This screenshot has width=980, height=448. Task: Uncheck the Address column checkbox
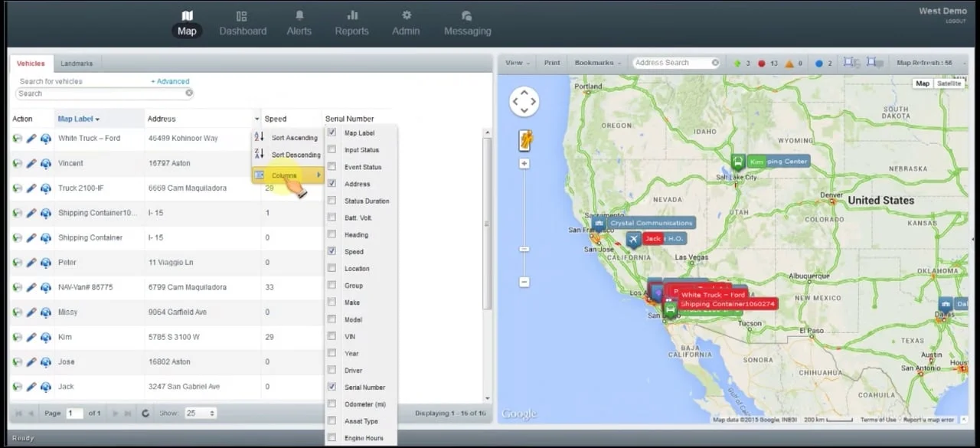tap(332, 184)
